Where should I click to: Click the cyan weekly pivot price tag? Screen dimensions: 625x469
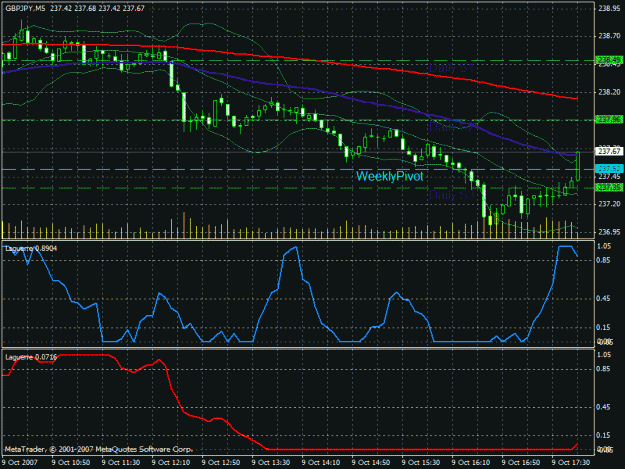pyautogui.click(x=609, y=169)
